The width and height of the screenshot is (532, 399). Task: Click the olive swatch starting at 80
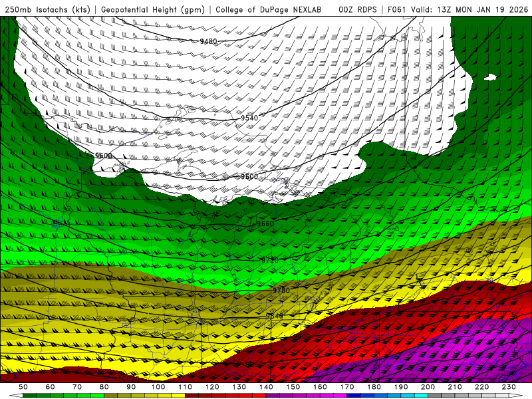(111, 396)
